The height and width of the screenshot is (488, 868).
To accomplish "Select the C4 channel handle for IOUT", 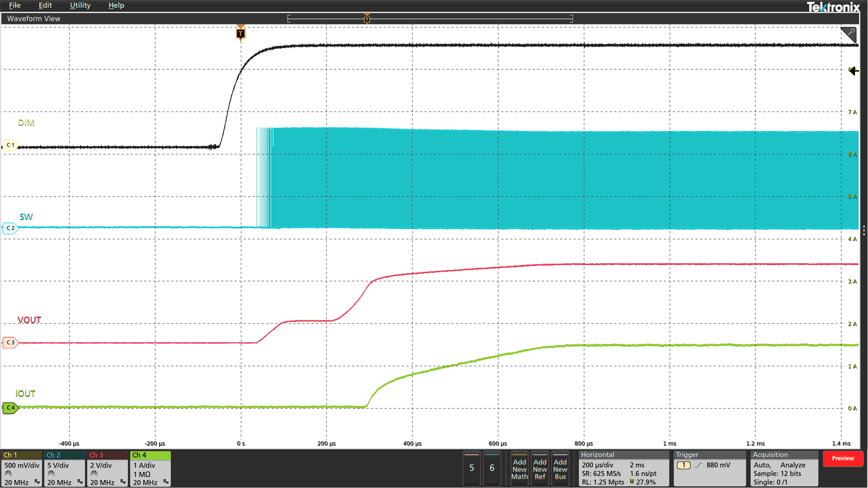I will coord(10,408).
